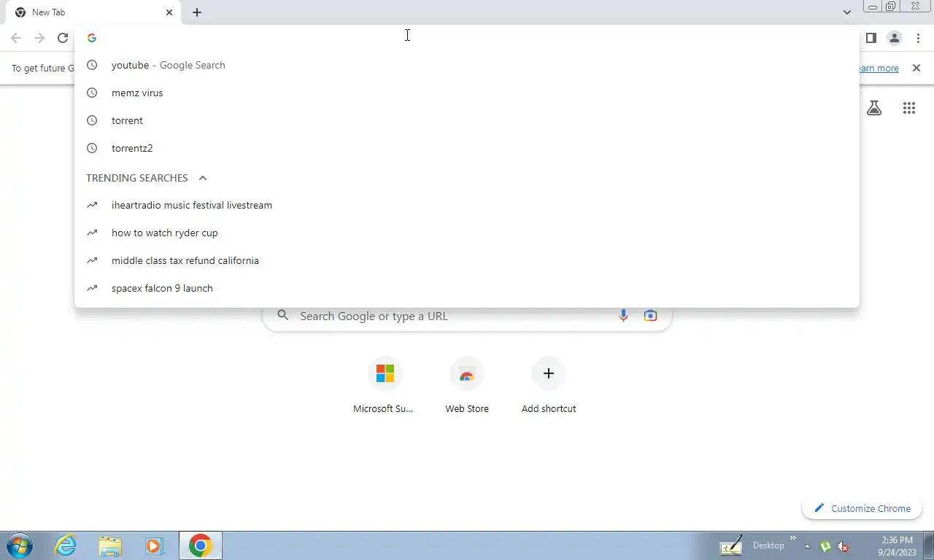This screenshot has height=560, width=934.
Task: Select 'how to watch ryder cup' trend
Action: pos(467,233)
